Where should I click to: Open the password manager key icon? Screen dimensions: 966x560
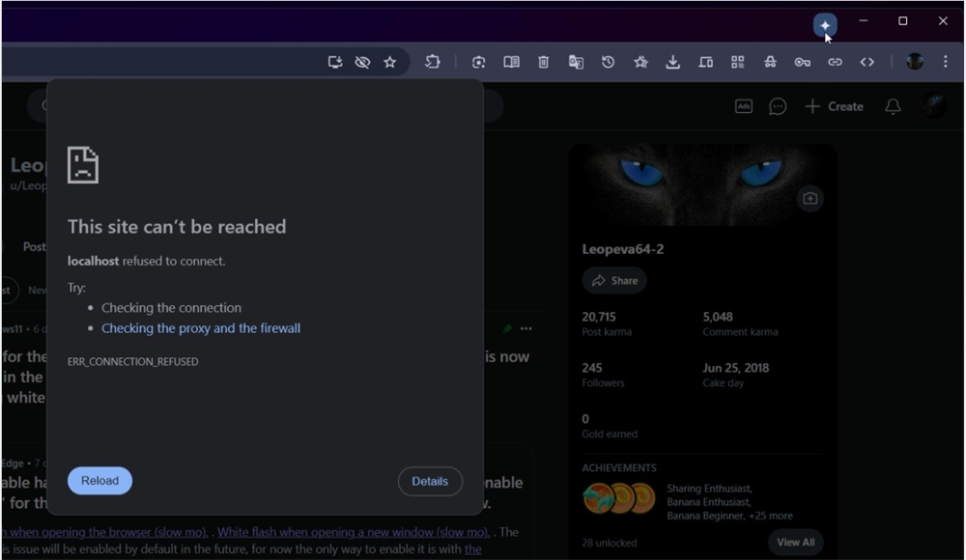pos(802,62)
